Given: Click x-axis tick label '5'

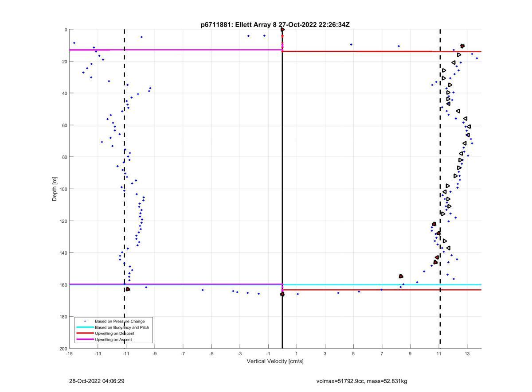Looking at the screenshot, I should (353, 353).
